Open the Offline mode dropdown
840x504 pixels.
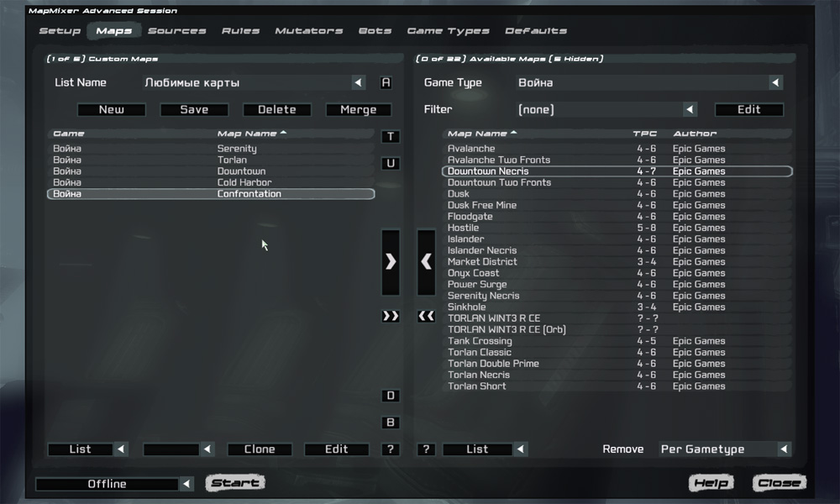point(186,484)
